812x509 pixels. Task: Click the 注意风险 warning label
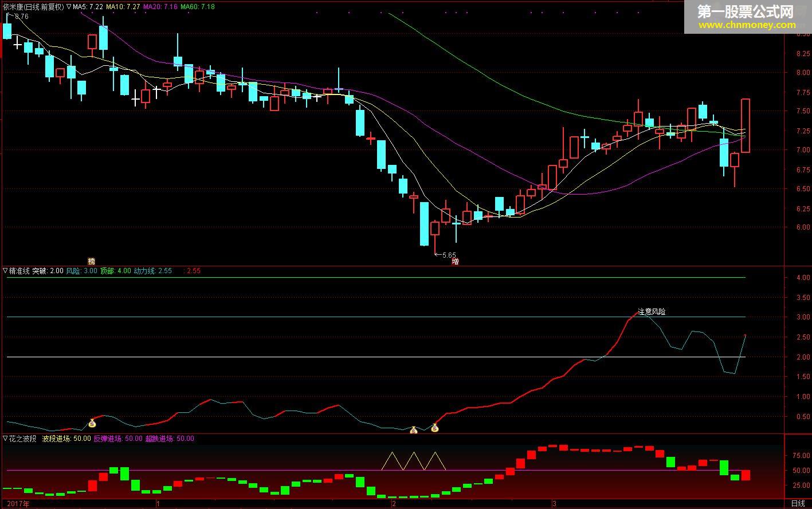click(x=652, y=312)
